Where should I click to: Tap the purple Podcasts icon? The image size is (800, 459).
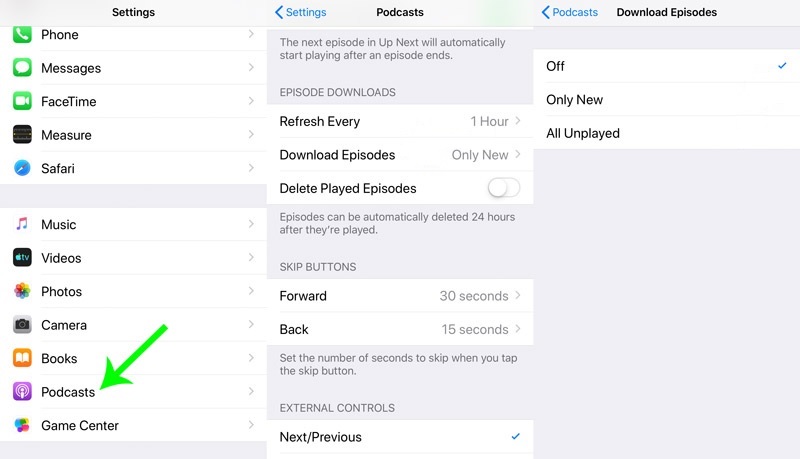22,392
